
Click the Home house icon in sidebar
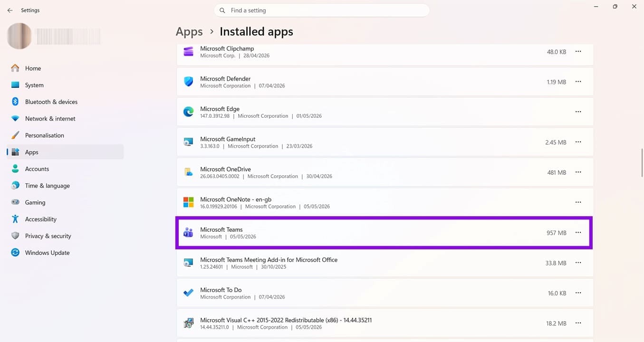tap(15, 68)
